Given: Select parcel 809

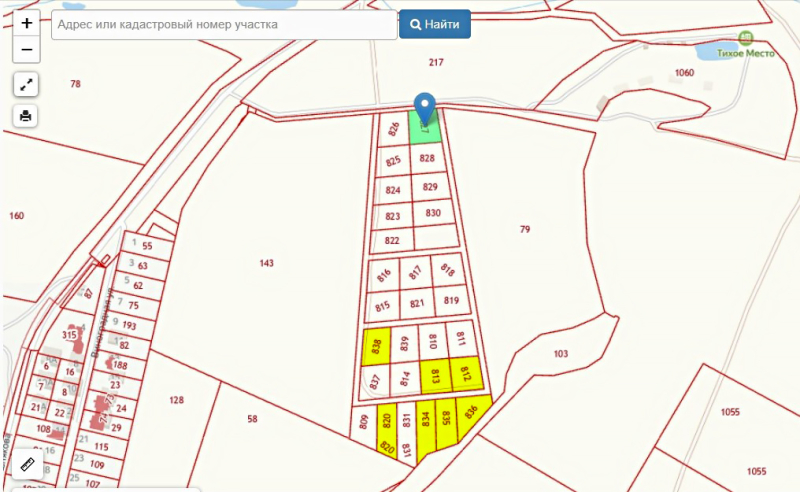Looking at the screenshot, I should 363,422.
